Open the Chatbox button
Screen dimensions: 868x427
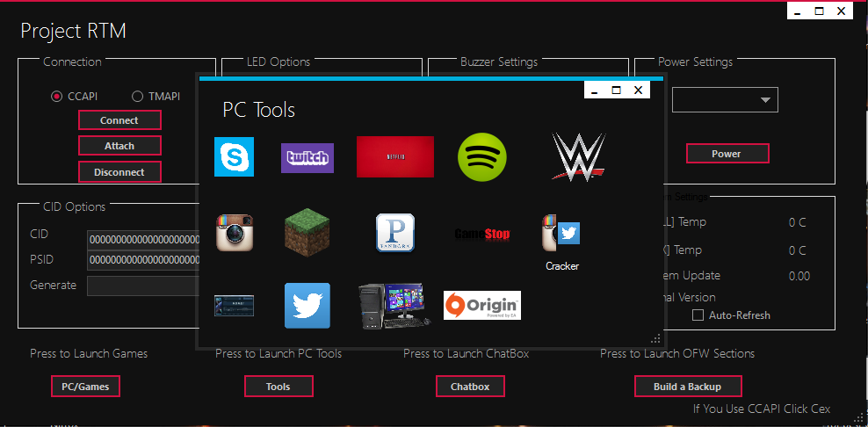[470, 386]
